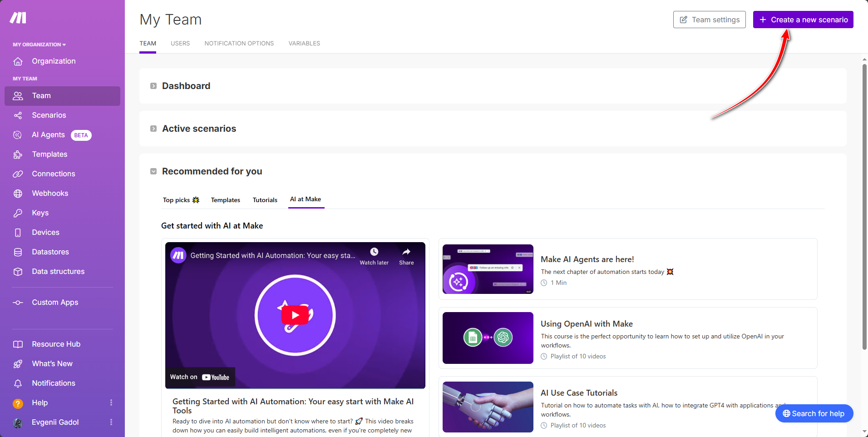Click the page vertical scrollbar

864,207
